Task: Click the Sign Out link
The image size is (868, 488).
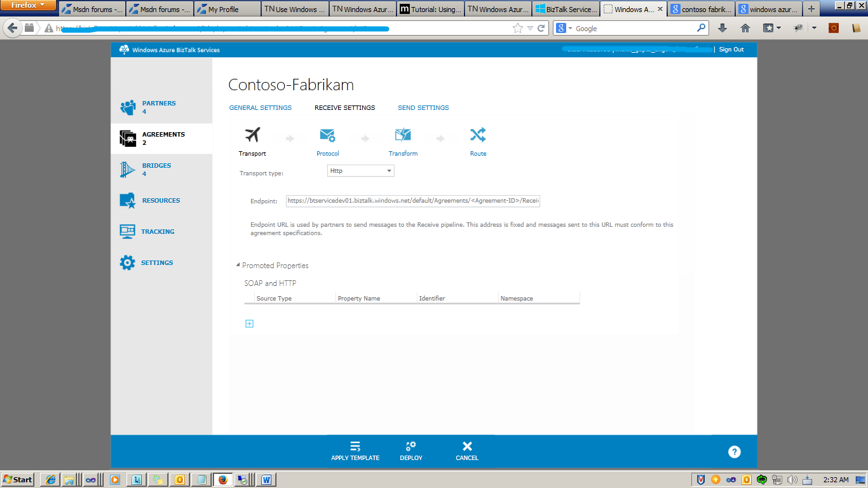Action: coord(731,50)
